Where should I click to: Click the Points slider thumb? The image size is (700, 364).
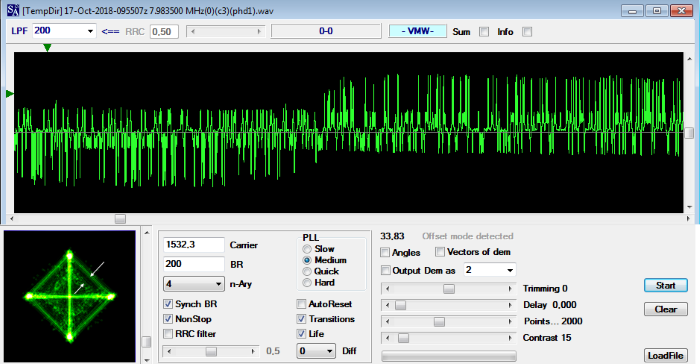click(x=439, y=322)
